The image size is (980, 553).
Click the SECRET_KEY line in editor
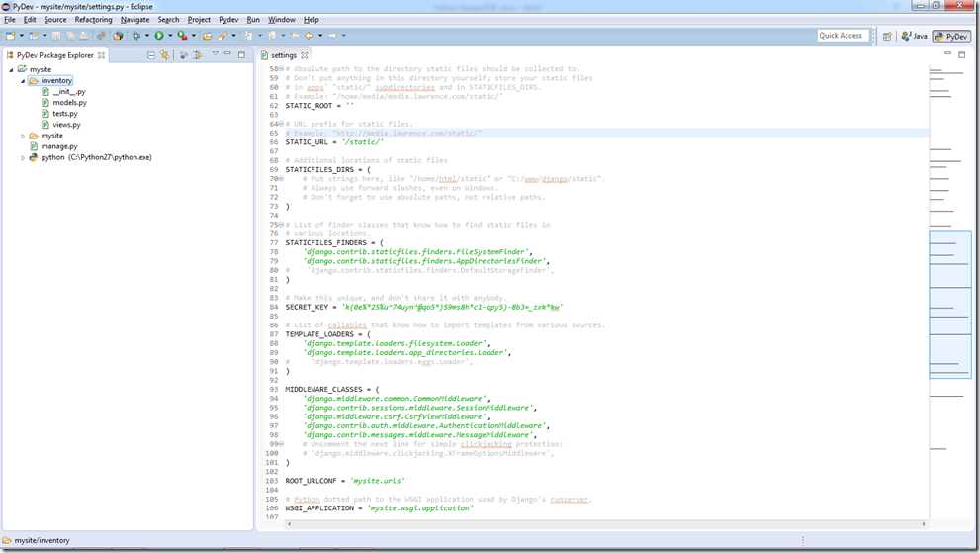tap(424, 307)
